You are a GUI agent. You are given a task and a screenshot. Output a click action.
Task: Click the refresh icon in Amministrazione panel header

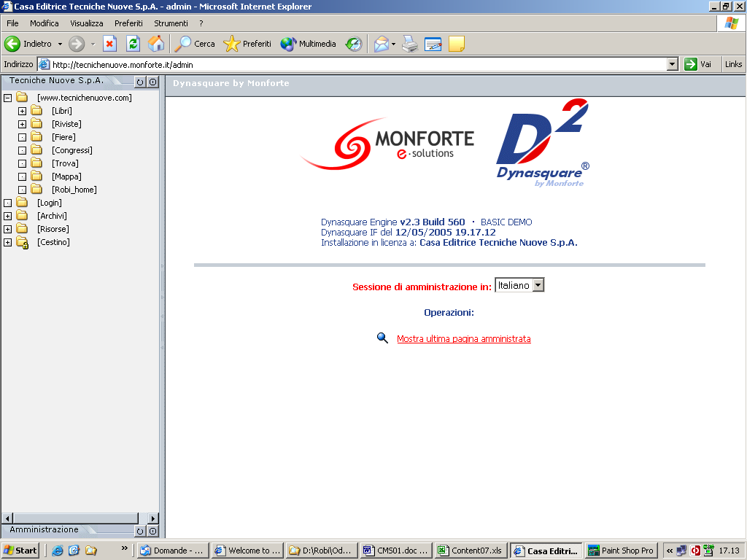click(x=140, y=531)
